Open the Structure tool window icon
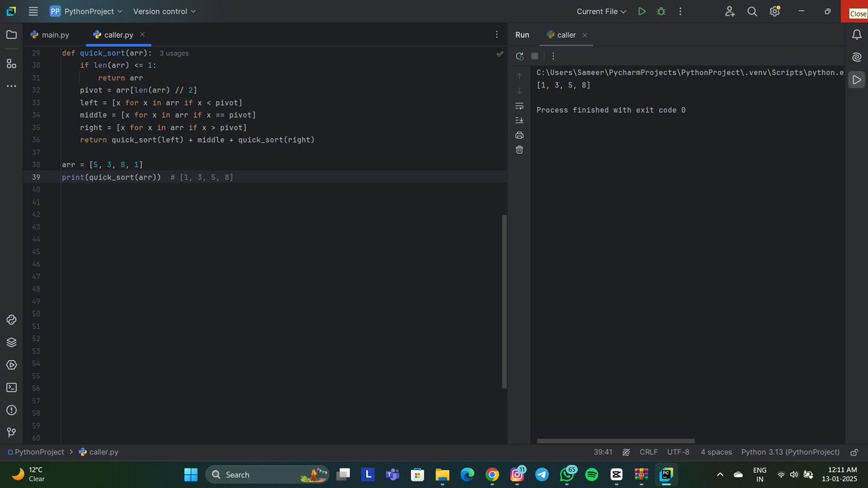 coord(11,64)
